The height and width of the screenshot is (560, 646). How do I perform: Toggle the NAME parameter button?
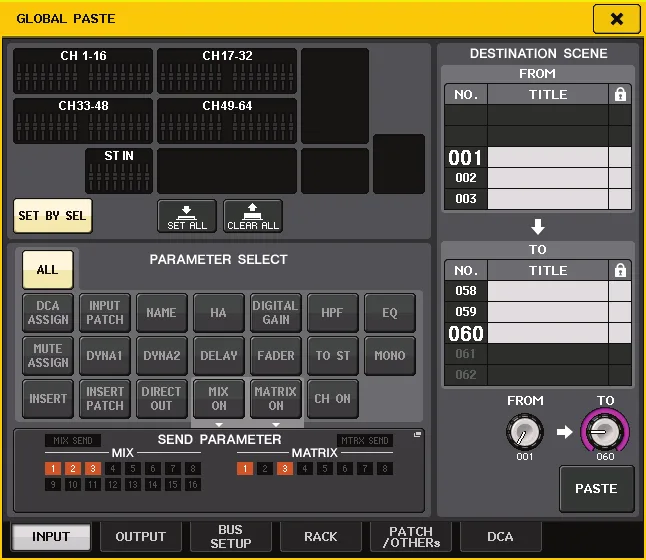(162, 313)
